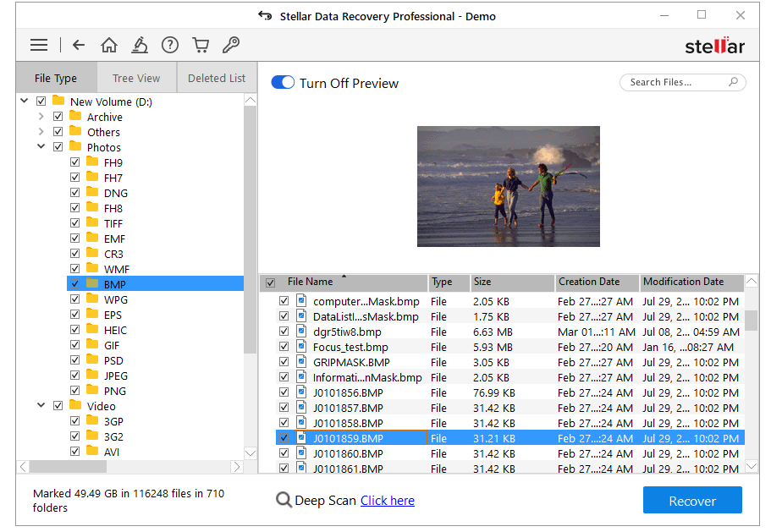771x532 pixels.
Task: Open the Help question mark icon
Action: 170,45
